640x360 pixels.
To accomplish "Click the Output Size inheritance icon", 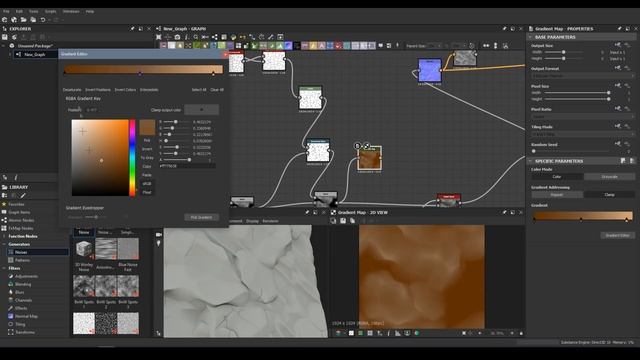I will coord(618,45).
